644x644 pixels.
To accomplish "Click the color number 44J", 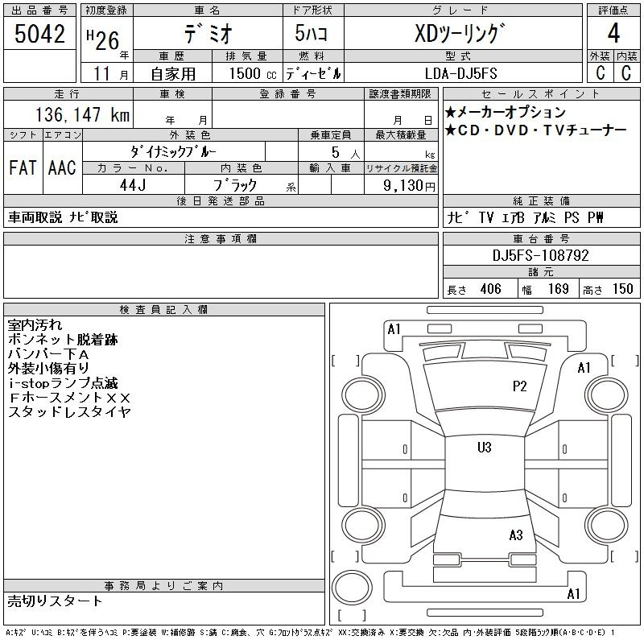I will click(x=133, y=185).
